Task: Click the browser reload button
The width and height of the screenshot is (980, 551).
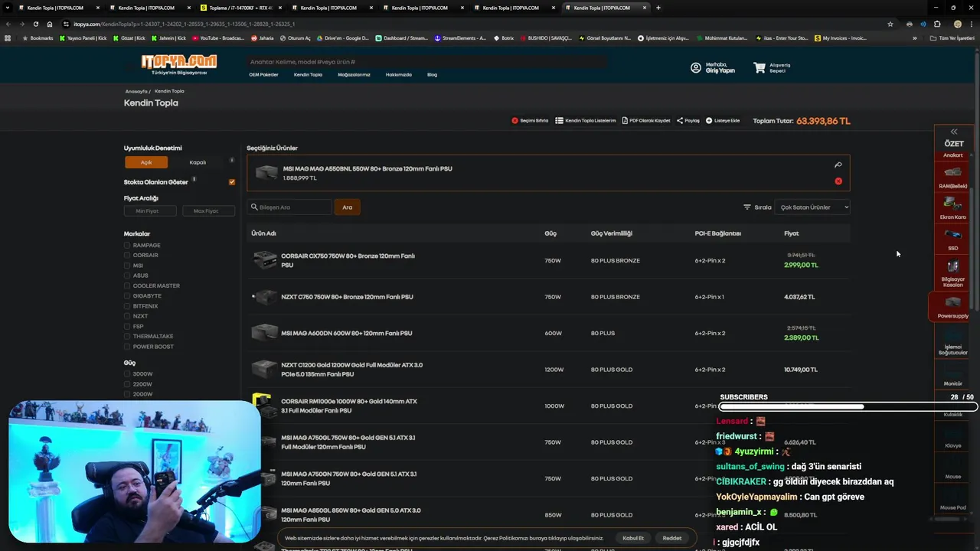Action: 35,24
